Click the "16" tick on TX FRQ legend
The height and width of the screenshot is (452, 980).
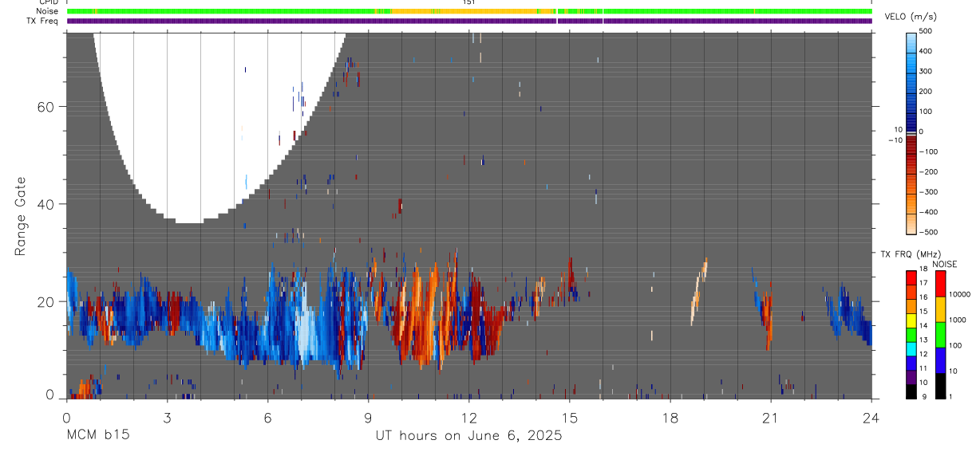click(x=924, y=297)
